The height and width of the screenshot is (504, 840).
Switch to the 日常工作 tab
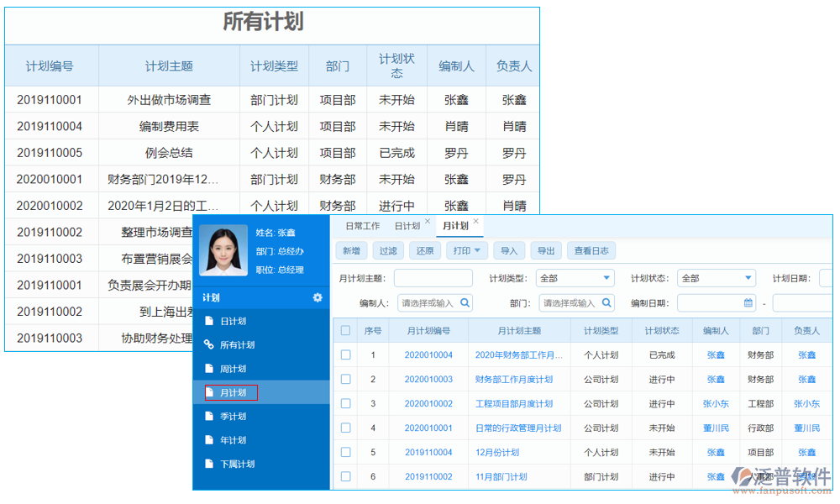click(x=363, y=224)
